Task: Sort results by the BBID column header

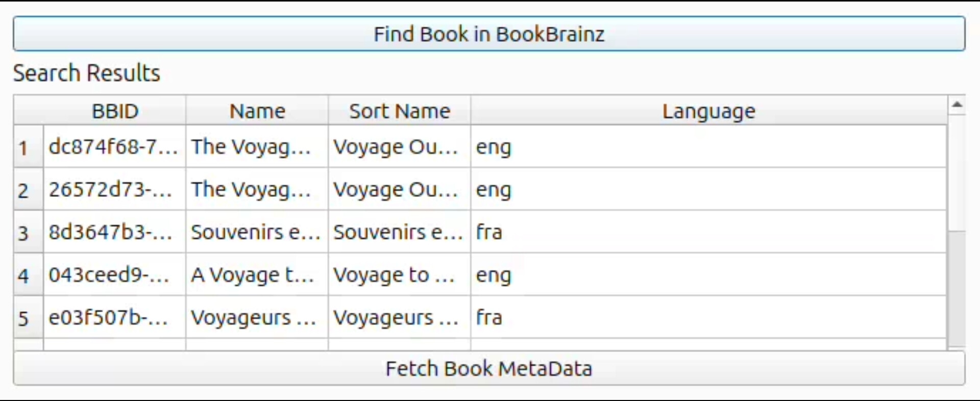Action: tap(115, 111)
